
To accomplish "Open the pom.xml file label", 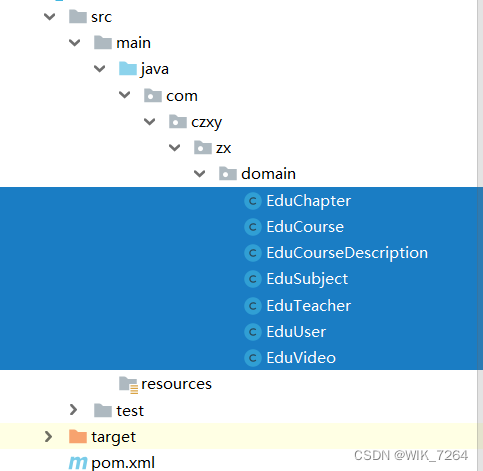I will [123, 463].
